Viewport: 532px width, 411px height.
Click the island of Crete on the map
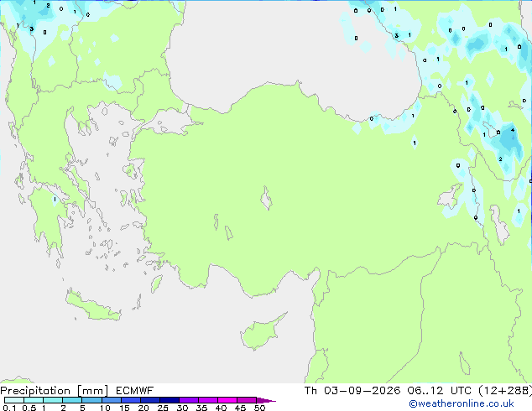coord(91,306)
